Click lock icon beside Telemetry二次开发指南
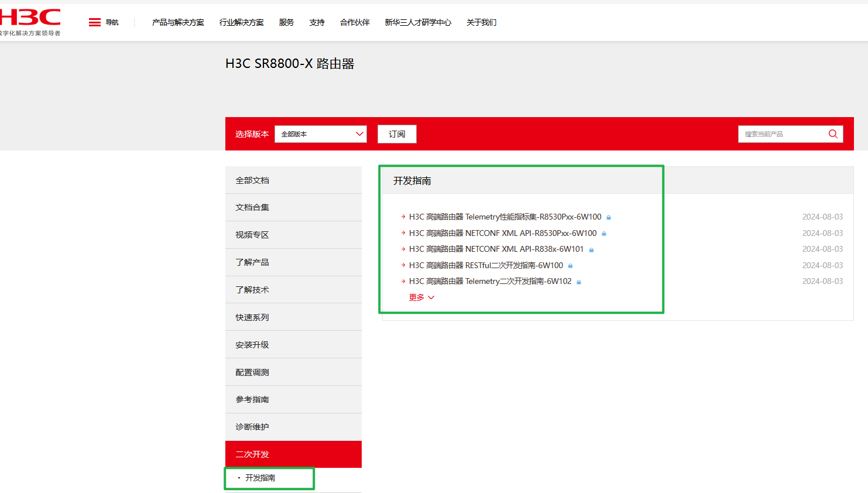868x493 pixels. click(579, 282)
